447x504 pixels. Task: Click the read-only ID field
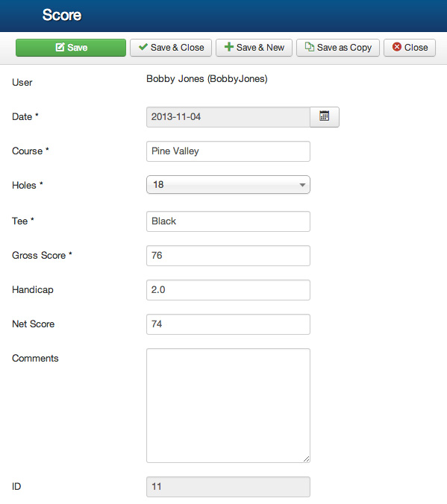pyautogui.click(x=228, y=487)
